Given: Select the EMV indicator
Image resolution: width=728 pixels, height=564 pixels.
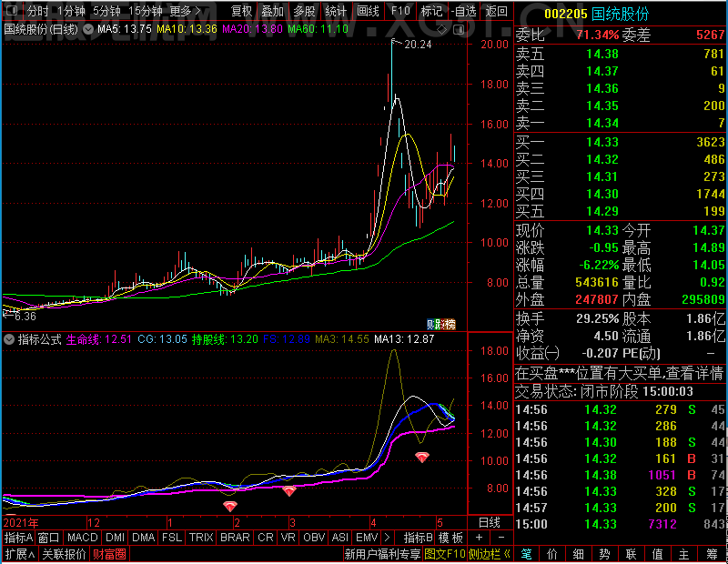Looking at the screenshot, I should [x=367, y=538].
